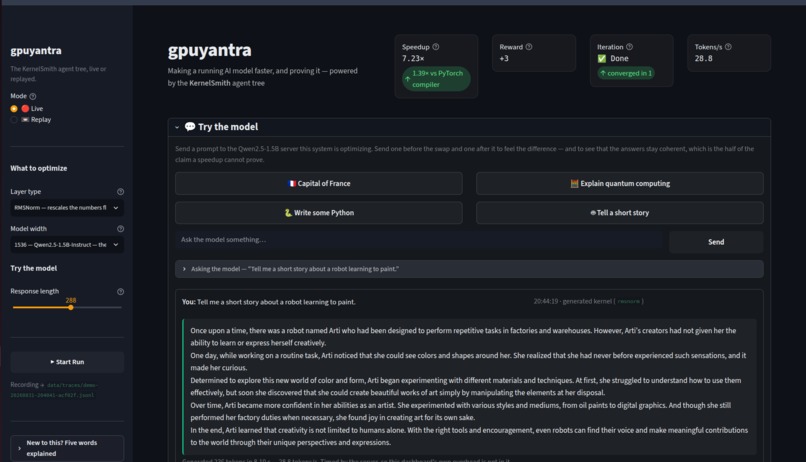The width and height of the screenshot is (806, 462).
Task: Click the rmsnorm kernel link text
Action: (628, 302)
